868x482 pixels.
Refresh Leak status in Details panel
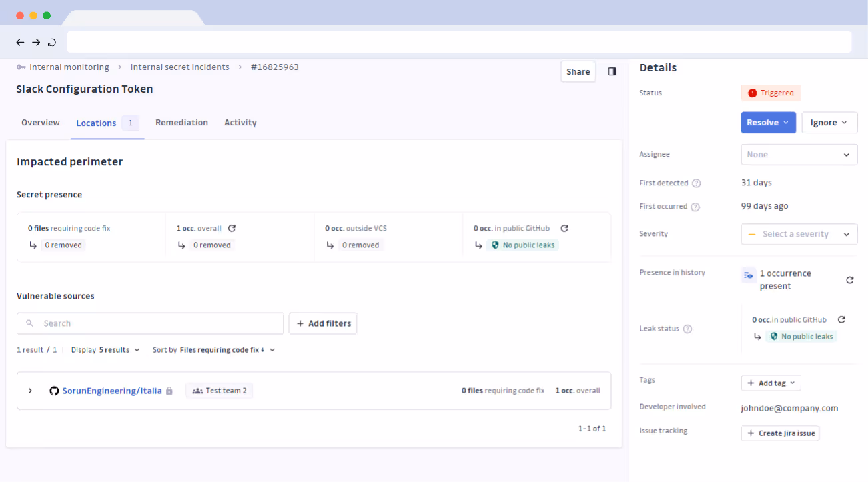click(841, 319)
